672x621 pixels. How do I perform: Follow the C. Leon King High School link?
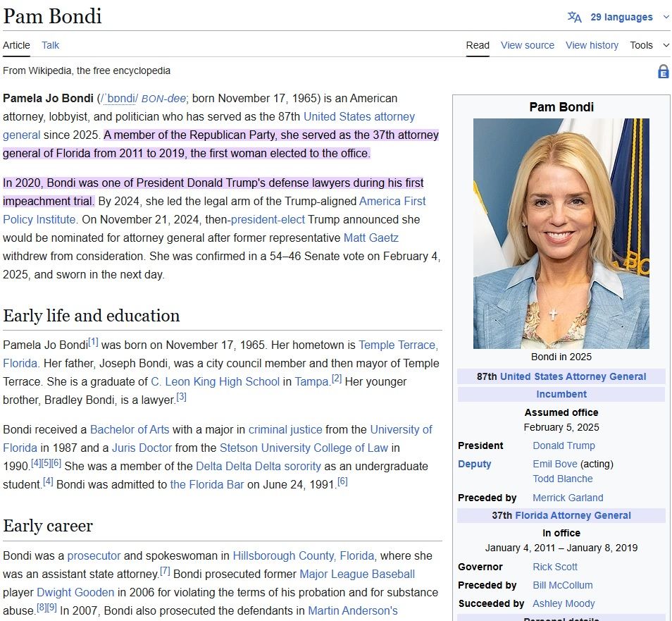click(x=215, y=381)
